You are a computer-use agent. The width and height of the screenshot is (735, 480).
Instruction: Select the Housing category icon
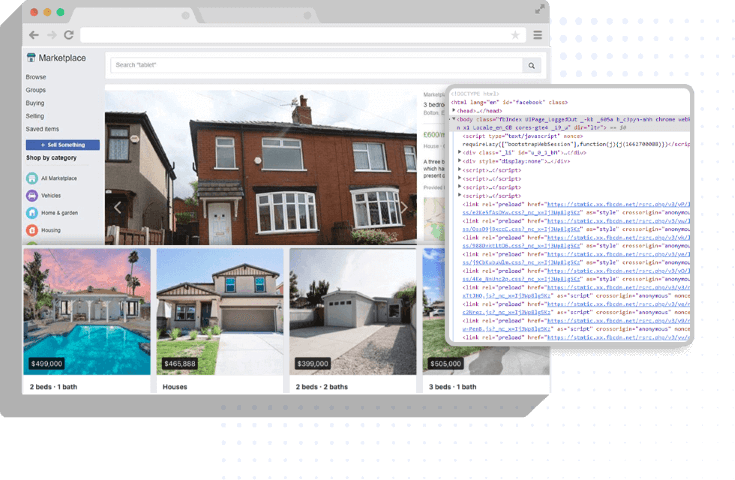pos(32,230)
